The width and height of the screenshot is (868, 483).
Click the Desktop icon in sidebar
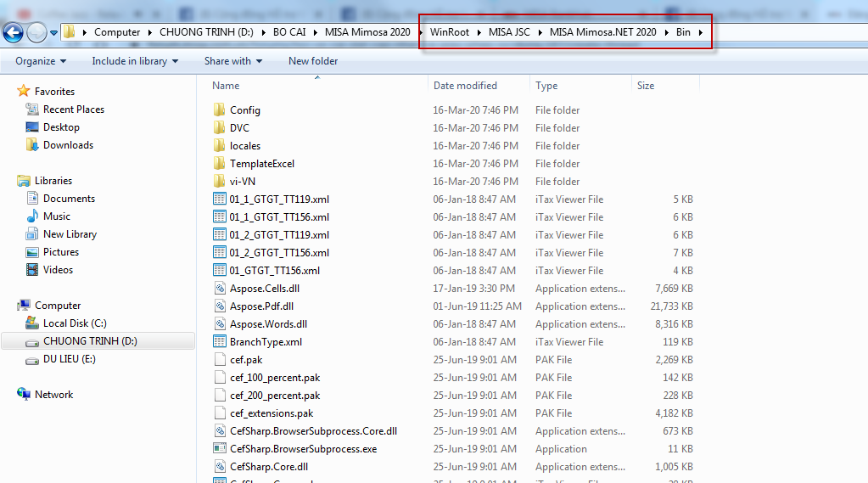click(x=32, y=126)
